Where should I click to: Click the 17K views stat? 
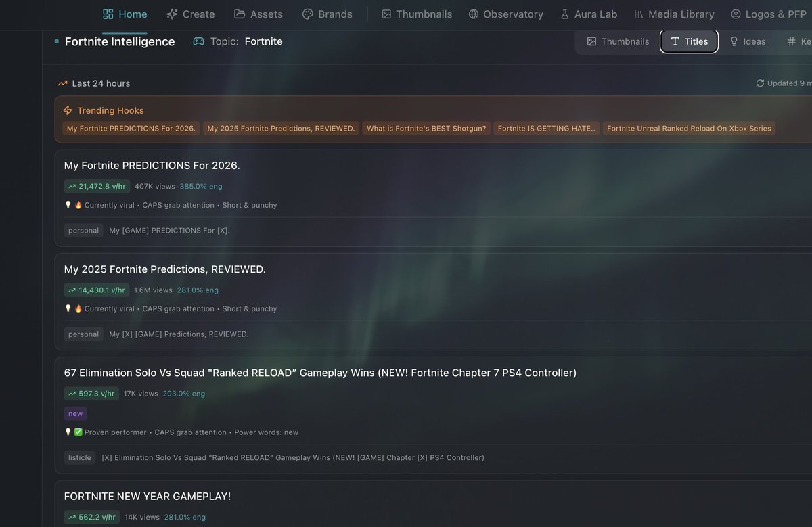point(141,393)
